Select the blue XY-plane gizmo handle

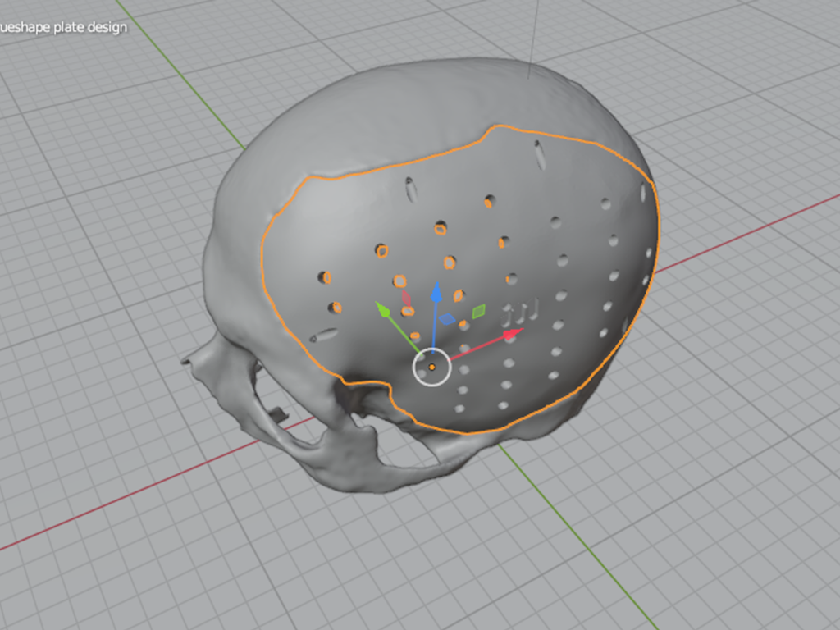click(447, 319)
